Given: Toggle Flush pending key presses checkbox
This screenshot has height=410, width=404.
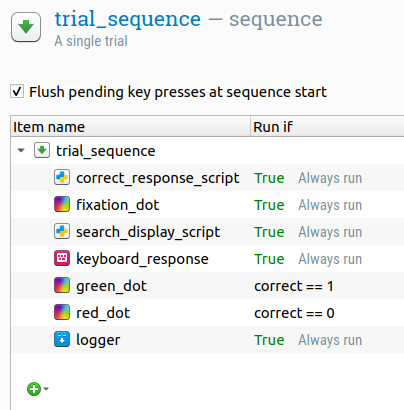Looking at the screenshot, I should pos(17,92).
